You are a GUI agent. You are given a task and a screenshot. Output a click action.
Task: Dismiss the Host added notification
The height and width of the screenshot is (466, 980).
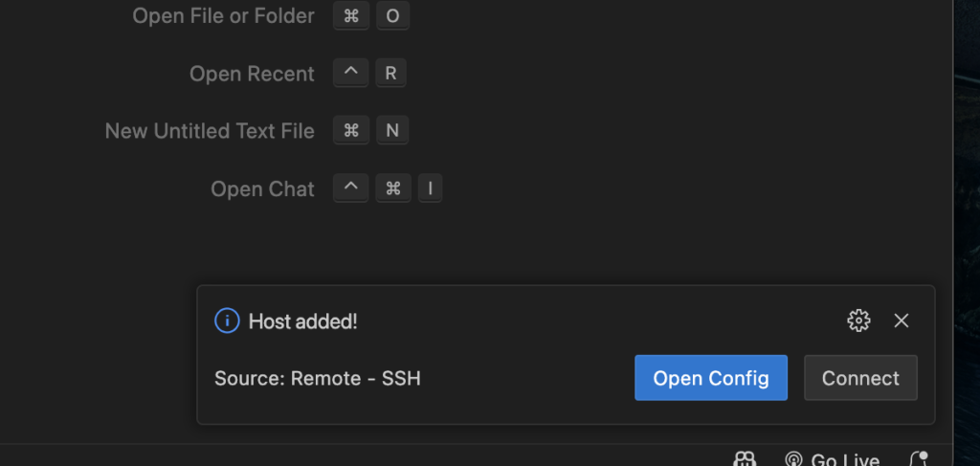click(901, 321)
